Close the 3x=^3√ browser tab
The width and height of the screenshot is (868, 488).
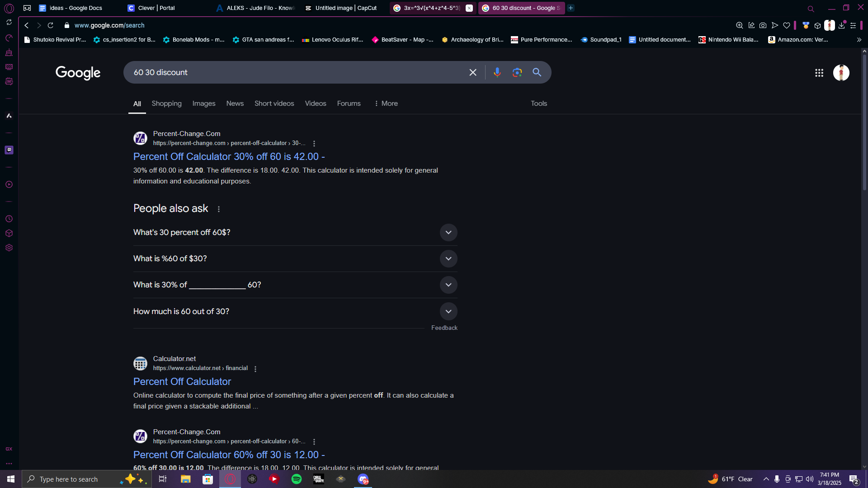(469, 8)
